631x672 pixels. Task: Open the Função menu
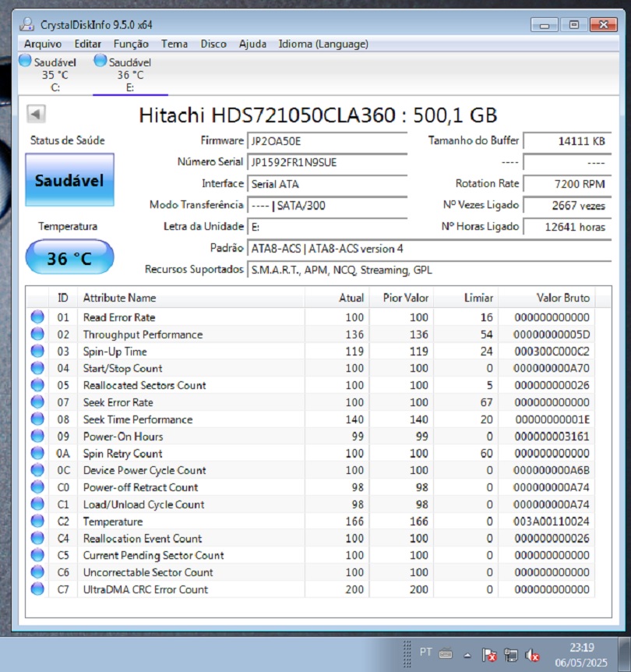point(130,44)
